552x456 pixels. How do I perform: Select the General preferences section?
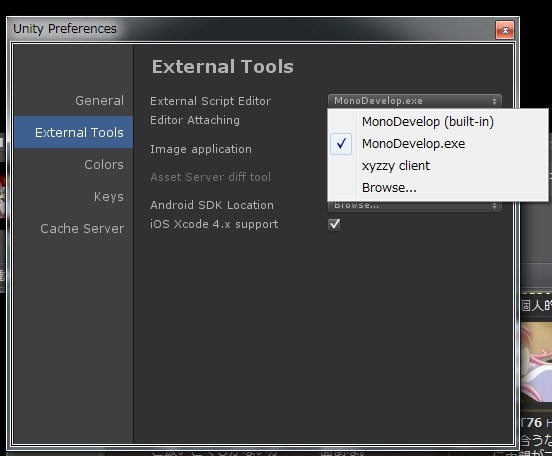(x=99, y=101)
